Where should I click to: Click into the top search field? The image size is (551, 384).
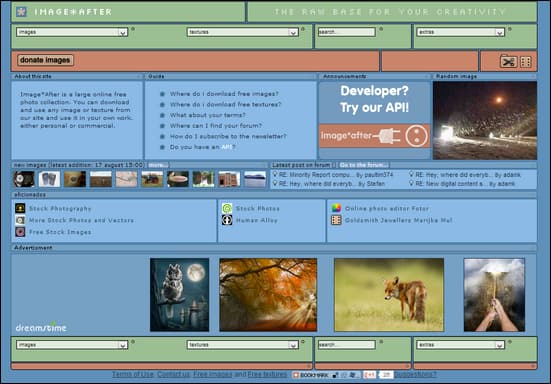[x=346, y=32]
